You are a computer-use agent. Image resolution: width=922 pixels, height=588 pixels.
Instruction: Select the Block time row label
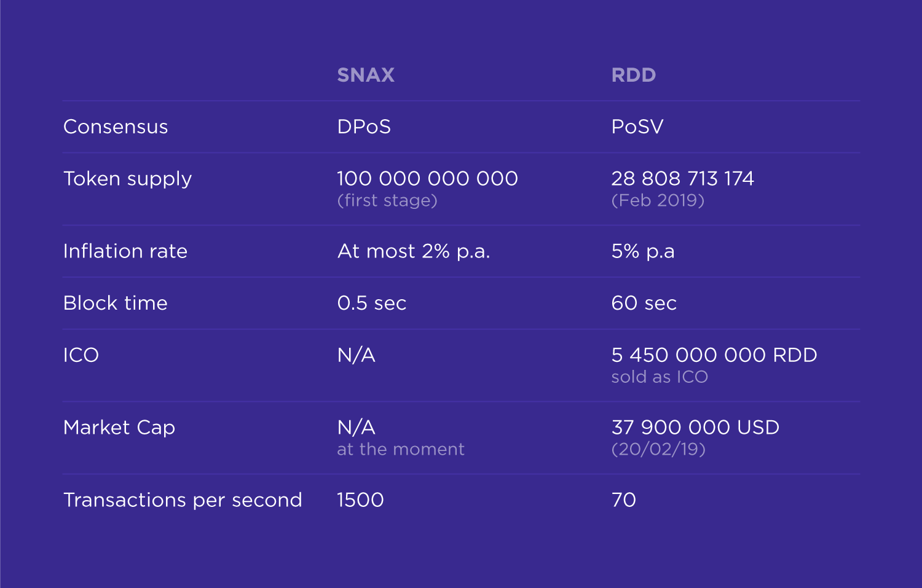(116, 303)
